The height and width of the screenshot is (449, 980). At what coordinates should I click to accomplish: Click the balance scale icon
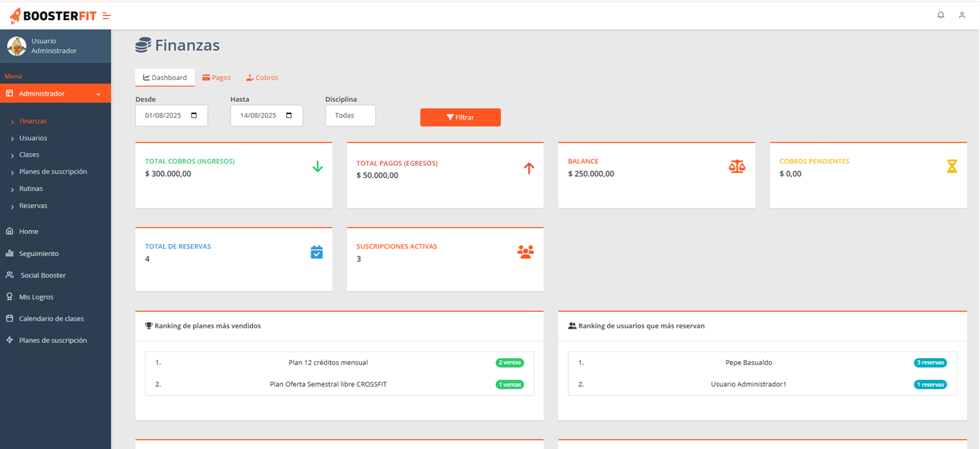(737, 166)
